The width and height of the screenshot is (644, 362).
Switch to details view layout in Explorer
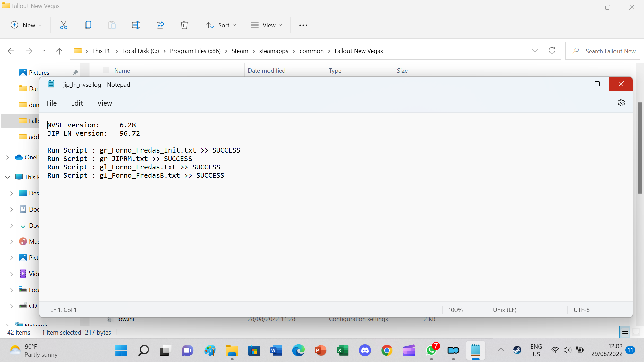point(625,332)
